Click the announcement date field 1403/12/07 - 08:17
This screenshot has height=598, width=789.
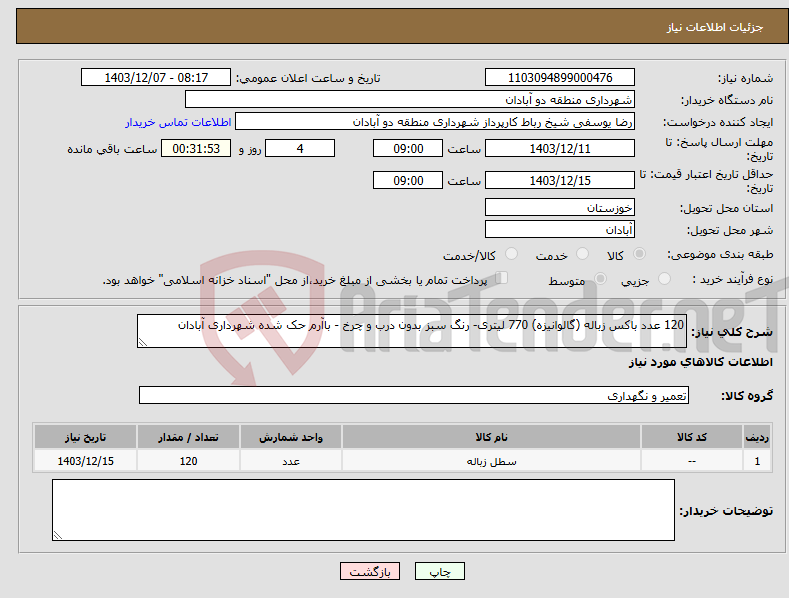pos(156,78)
